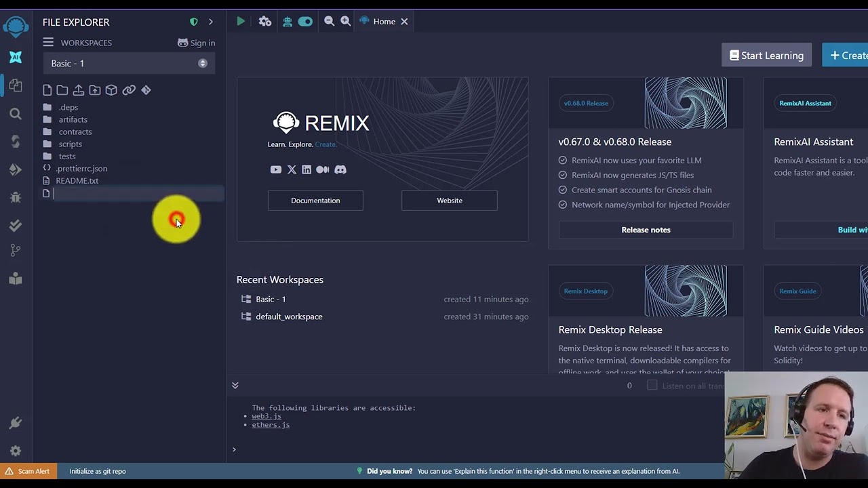The height and width of the screenshot is (488, 868).
Task: Import from IPFS cube icon
Action: click(x=111, y=90)
